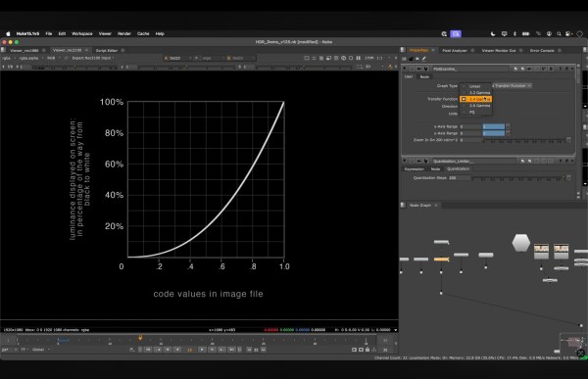Select 2.6 Gamma in the dropdown list
The image size is (588, 379).
[476, 106]
